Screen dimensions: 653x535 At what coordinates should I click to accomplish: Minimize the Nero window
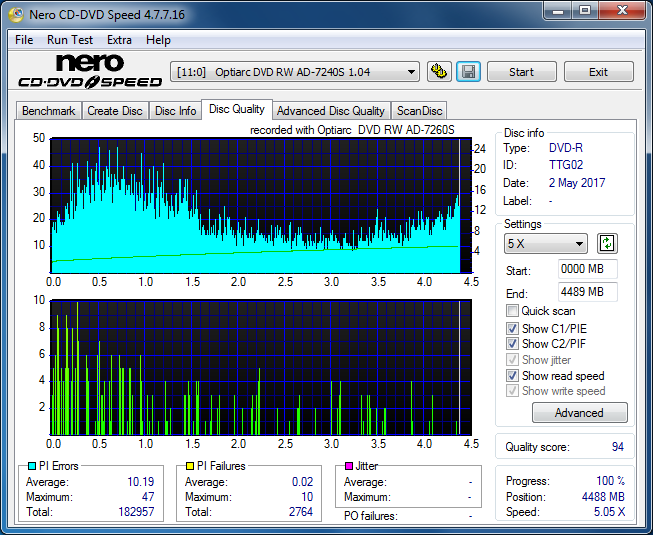point(558,10)
